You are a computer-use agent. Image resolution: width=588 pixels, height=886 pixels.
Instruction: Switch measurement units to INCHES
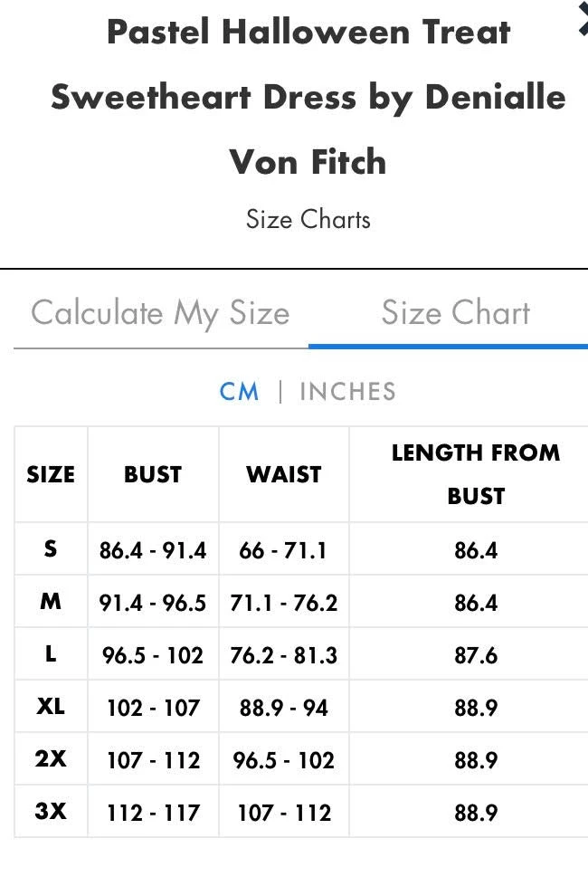click(x=347, y=392)
